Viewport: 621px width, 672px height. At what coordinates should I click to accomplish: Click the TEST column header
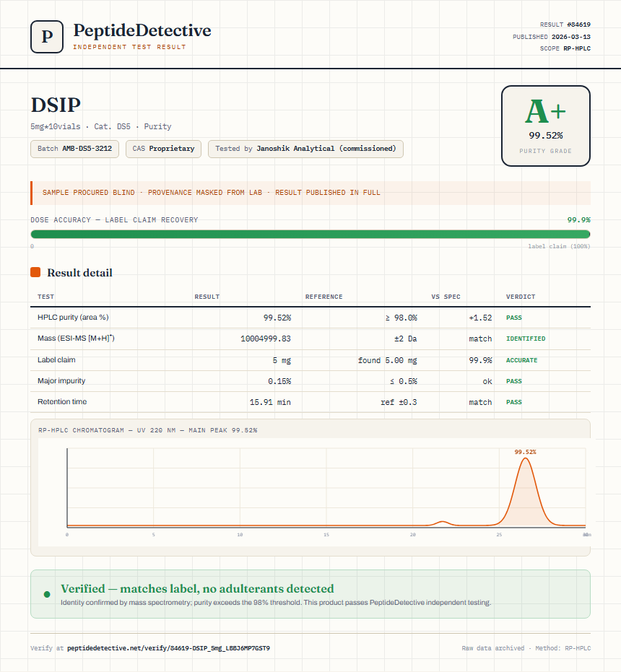click(46, 297)
